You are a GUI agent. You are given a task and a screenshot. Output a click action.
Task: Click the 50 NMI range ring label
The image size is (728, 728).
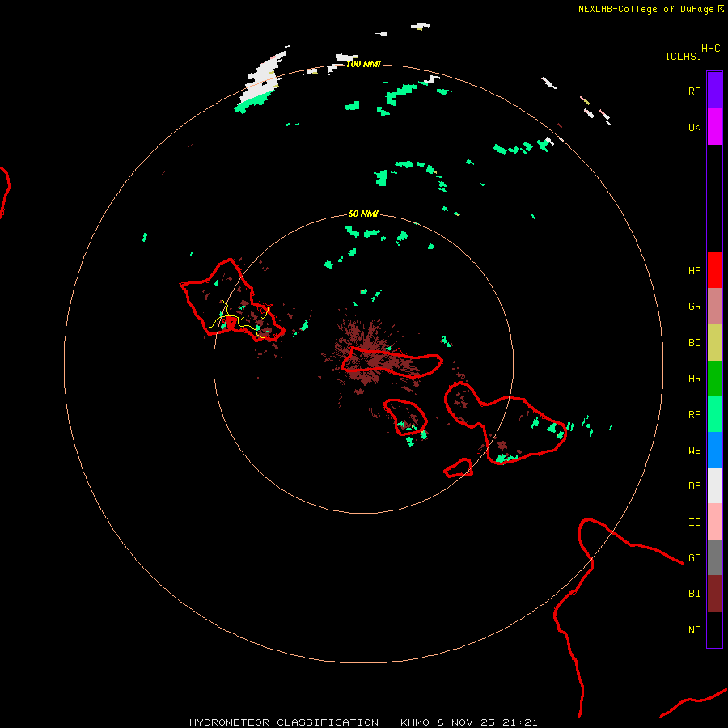363,214
